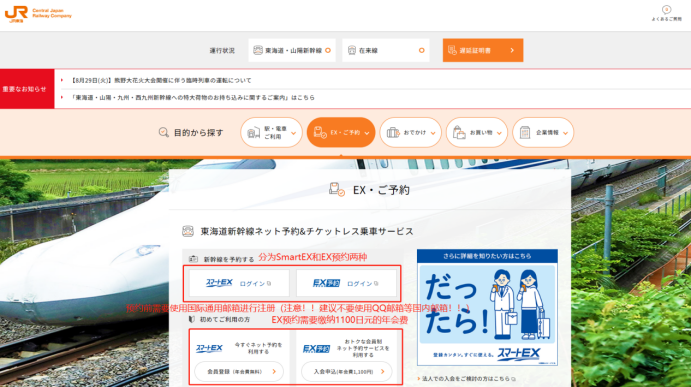This screenshot has width=691, height=387.
Task: Click the スマートEX logo in login box
Action: pos(219,283)
